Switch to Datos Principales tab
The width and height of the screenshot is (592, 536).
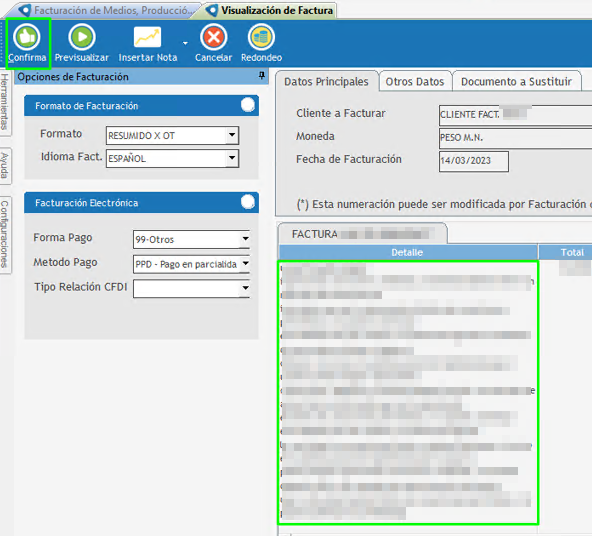click(326, 82)
